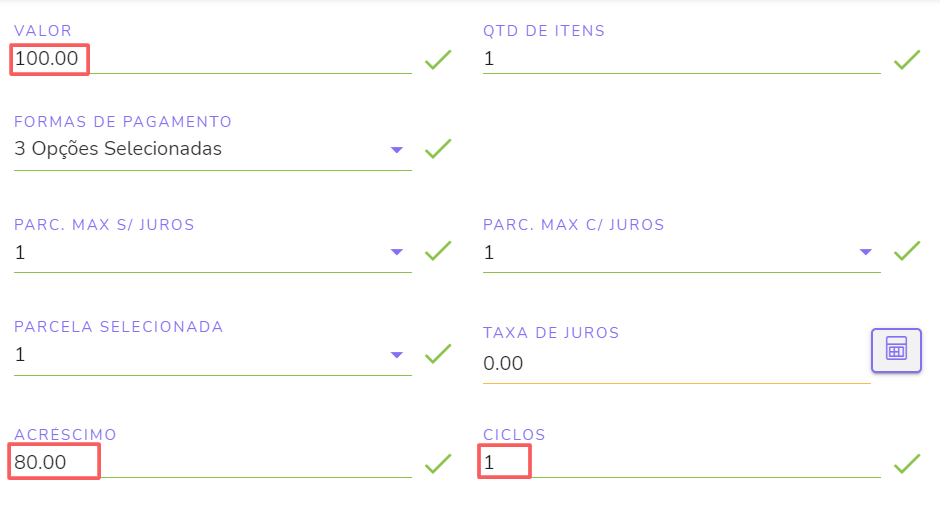Click the checkmark beside Formas de Pagamento
940x510 pixels.
pyautogui.click(x=438, y=150)
